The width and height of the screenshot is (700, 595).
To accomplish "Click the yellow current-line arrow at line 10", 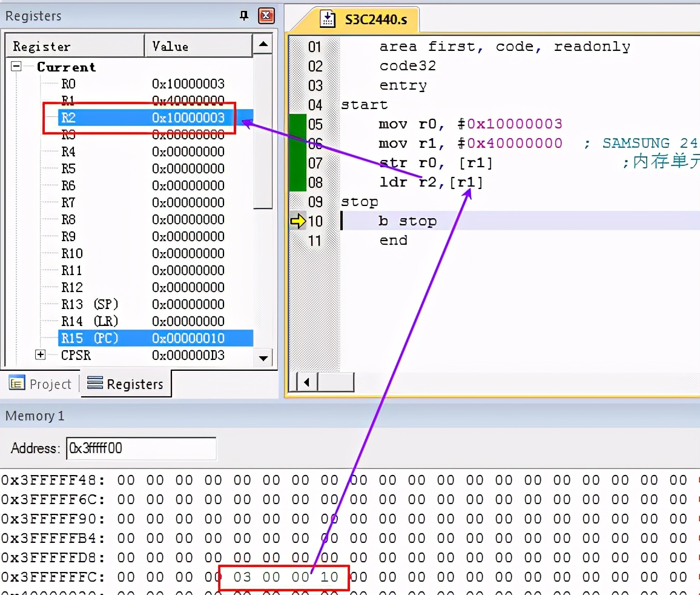I will tap(298, 221).
